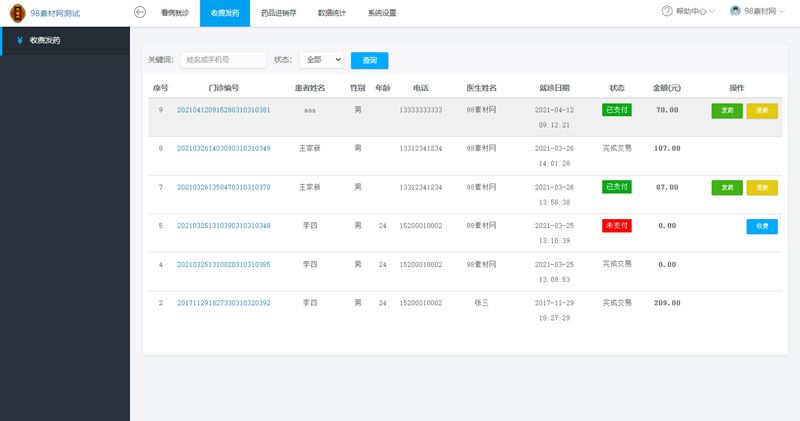
Task: Open the outpatient number link in row 2
Action: (223, 302)
